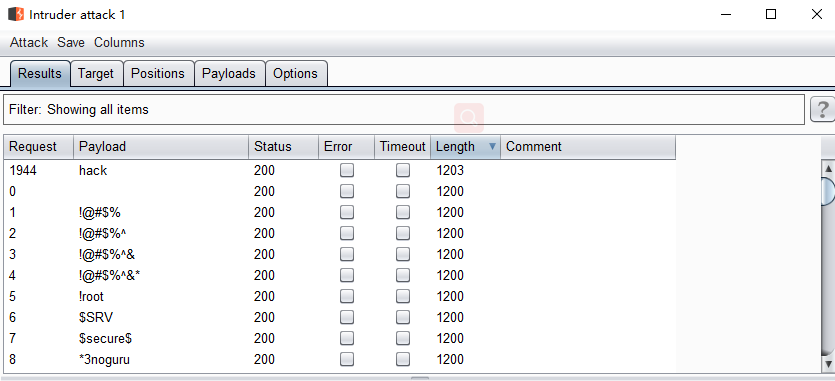
Task: Sort by Error column header
Action: pyautogui.click(x=346, y=147)
